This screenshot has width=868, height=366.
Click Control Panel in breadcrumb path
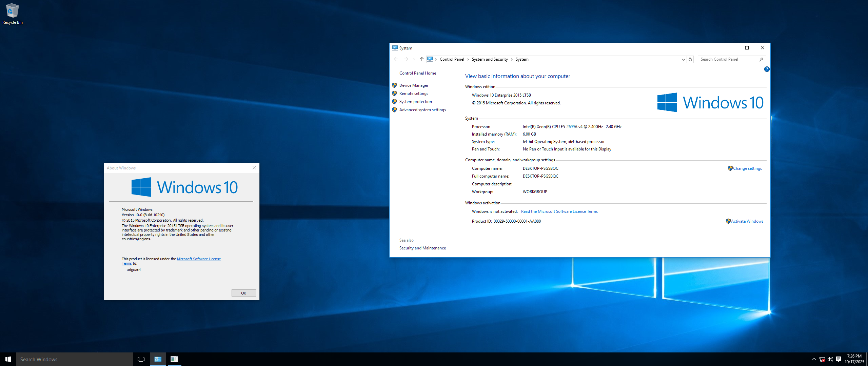tap(452, 59)
